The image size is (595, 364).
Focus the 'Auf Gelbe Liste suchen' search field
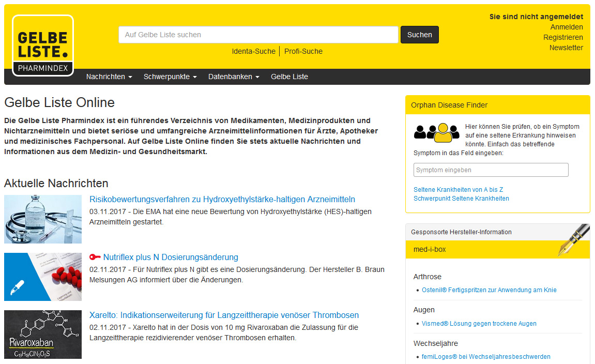pyautogui.click(x=258, y=35)
